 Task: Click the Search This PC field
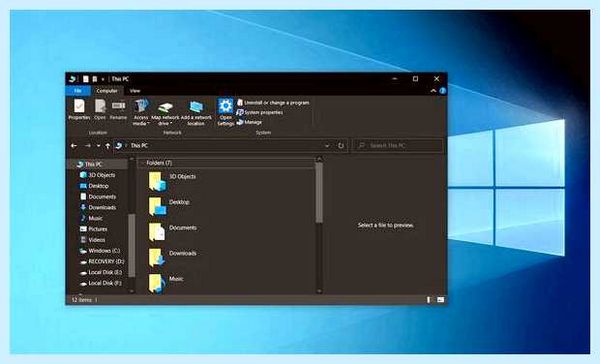click(x=397, y=145)
